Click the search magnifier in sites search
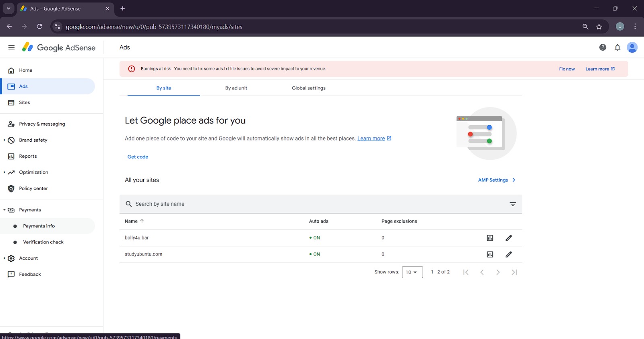Viewport: 644px width, 339px height. [129, 204]
